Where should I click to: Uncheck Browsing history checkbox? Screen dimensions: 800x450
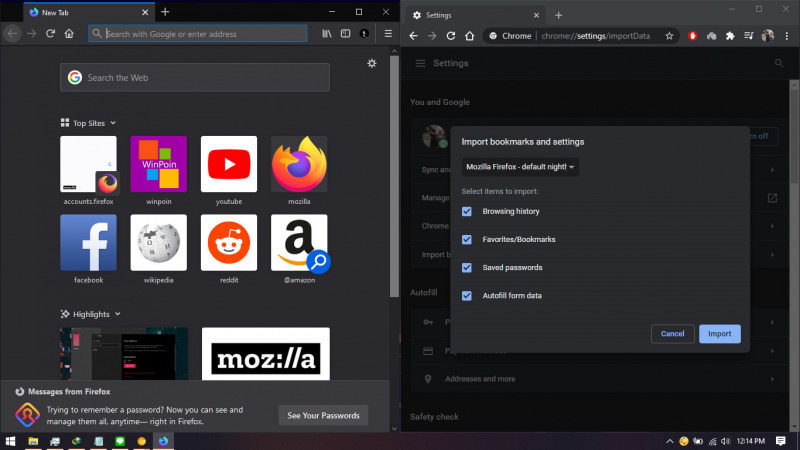pos(467,211)
